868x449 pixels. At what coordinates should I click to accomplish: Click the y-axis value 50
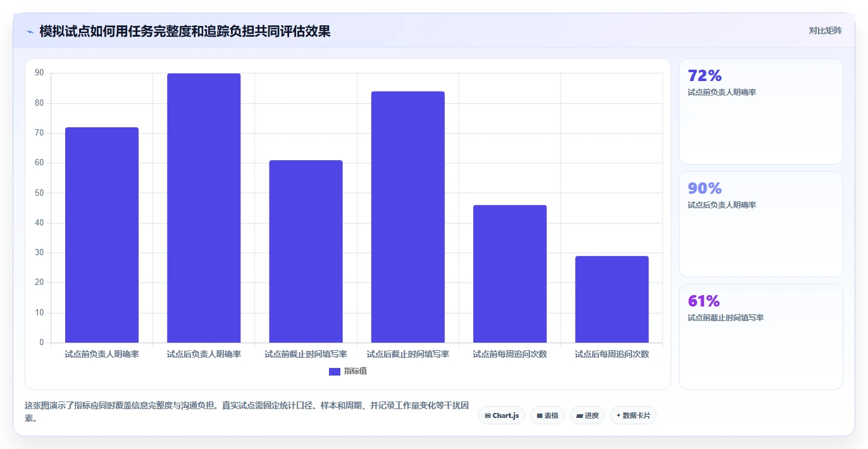coord(39,193)
